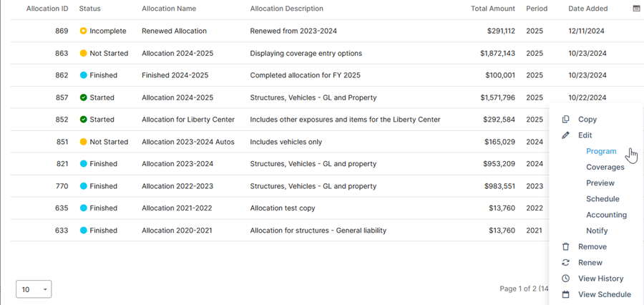644x305 pixels.
Task: Click the Edit pencil icon
Action: tap(565, 135)
